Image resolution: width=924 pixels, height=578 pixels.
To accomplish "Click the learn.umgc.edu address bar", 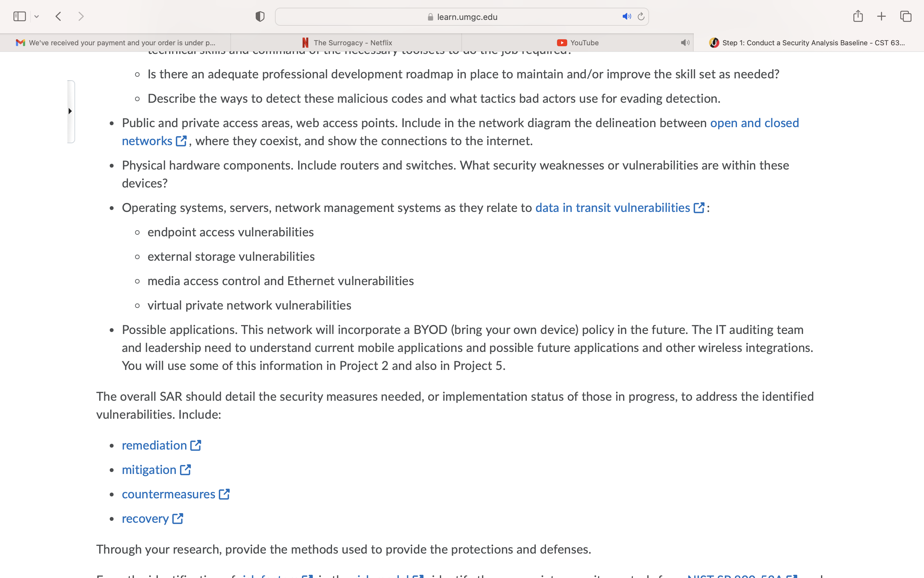I will [462, 17].
